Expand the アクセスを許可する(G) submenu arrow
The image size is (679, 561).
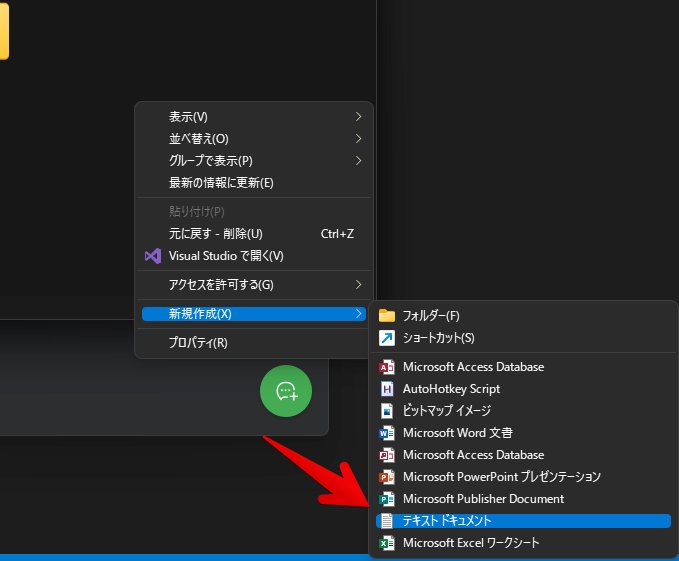click(358, 284)
